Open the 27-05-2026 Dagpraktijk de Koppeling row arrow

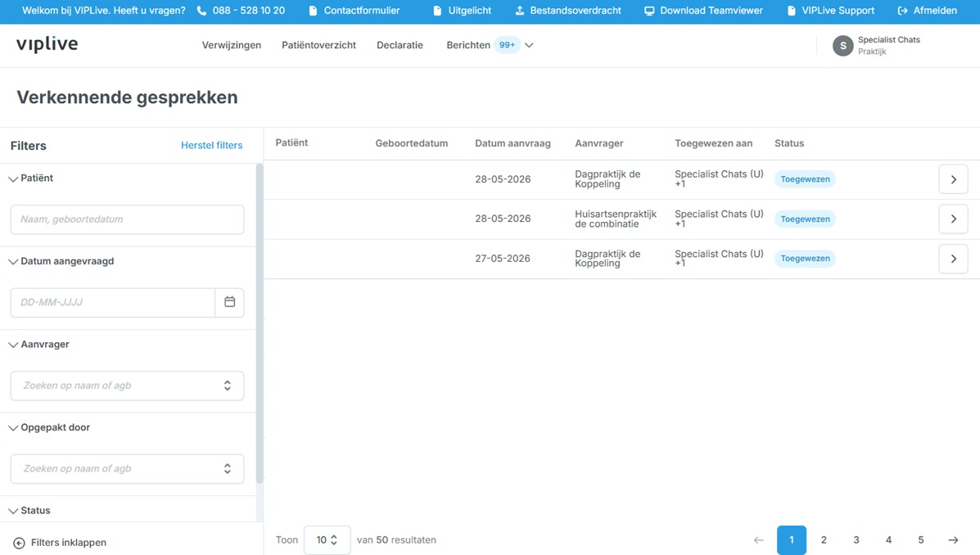(x=953, y=259)
